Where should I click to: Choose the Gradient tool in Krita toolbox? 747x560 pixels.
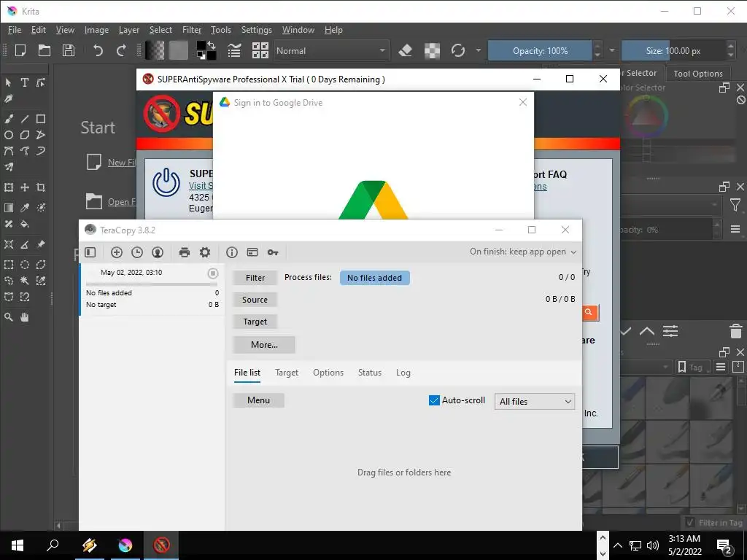pyautogui.click(x=9, y=208)
